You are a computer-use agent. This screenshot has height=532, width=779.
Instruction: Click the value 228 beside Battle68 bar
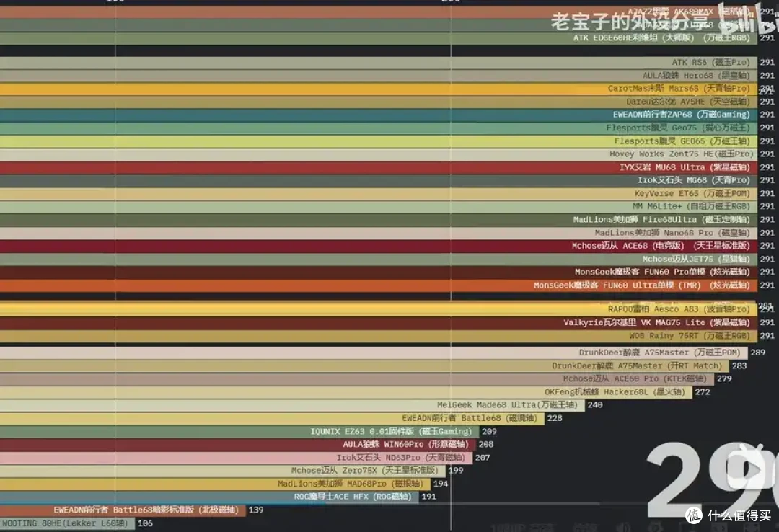555,418
